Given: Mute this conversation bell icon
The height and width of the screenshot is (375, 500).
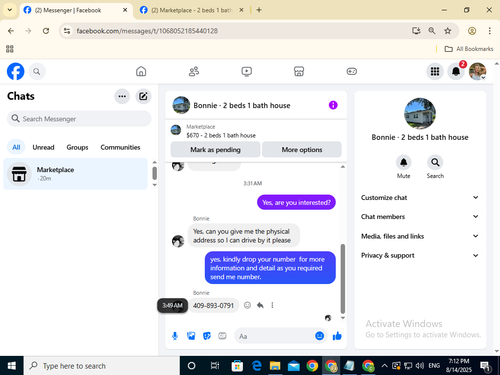Looking at the screenshot, I should coord(403,162).
